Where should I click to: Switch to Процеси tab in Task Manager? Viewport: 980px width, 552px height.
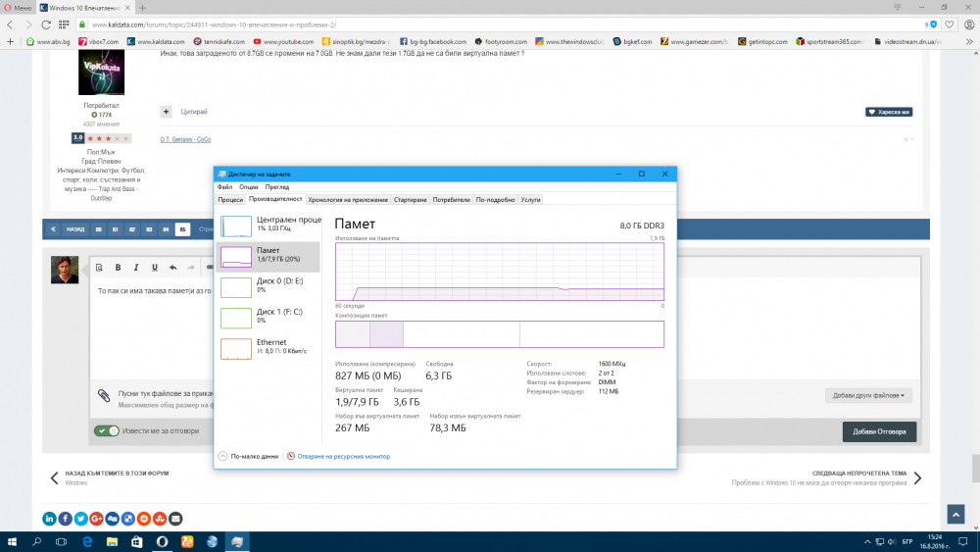[x=230, y=199]
